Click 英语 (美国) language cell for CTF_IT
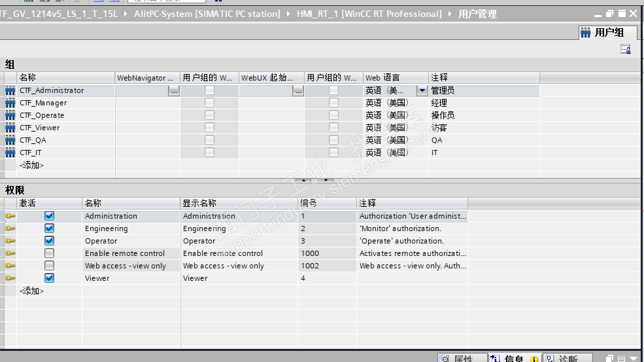Viewport: 644px width, 362px height. [x=396, y=153]
